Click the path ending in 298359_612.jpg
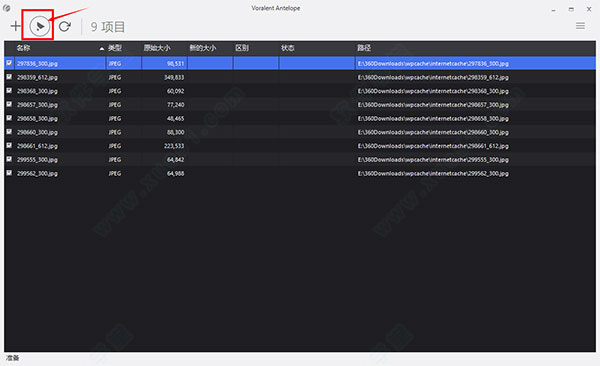600x366 pixels. click(x=433, y=77)
